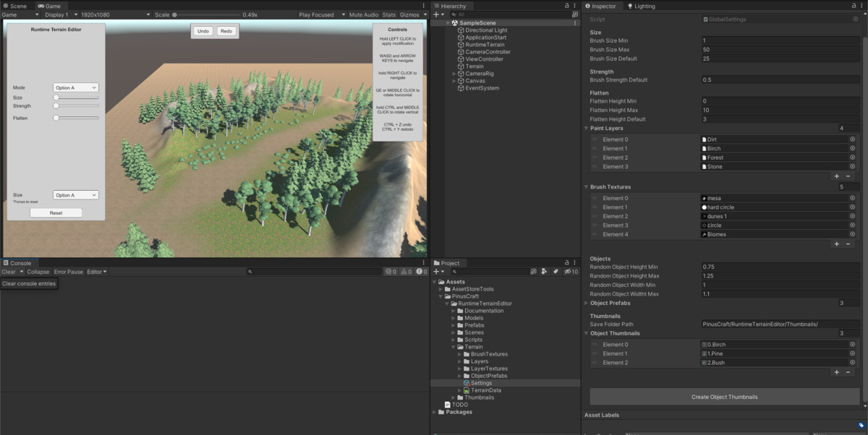
Task: Toggle Stats overlay in Game view
Action: pos(389,14)
